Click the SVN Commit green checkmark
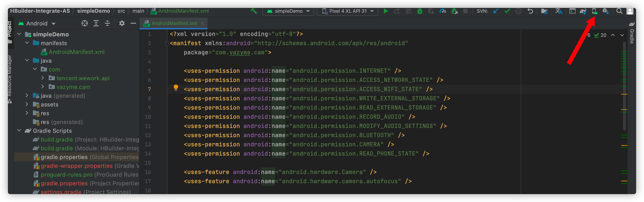 (x=507, y=11)
